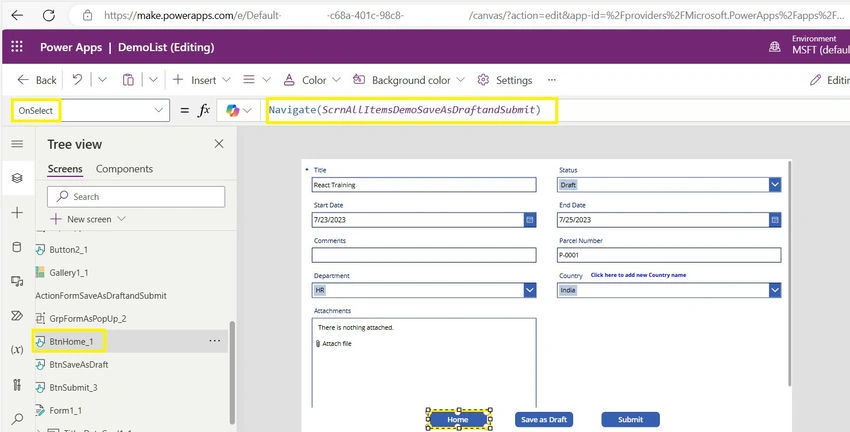The width and height of the screenshot is (850, 432).
Task: Open the Advanced tools icon in the left rail
Action: point(17,384)
